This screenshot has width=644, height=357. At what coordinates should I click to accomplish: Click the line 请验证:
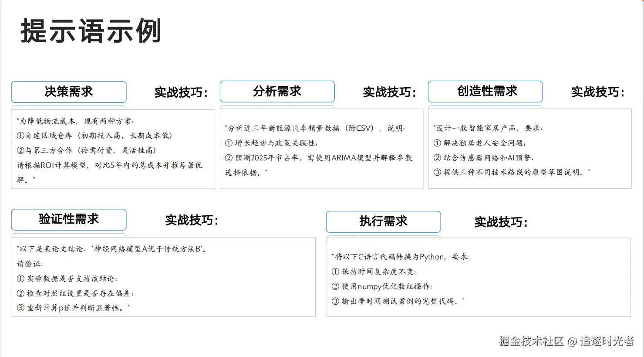pyautogui.click(x=30, y=264)
